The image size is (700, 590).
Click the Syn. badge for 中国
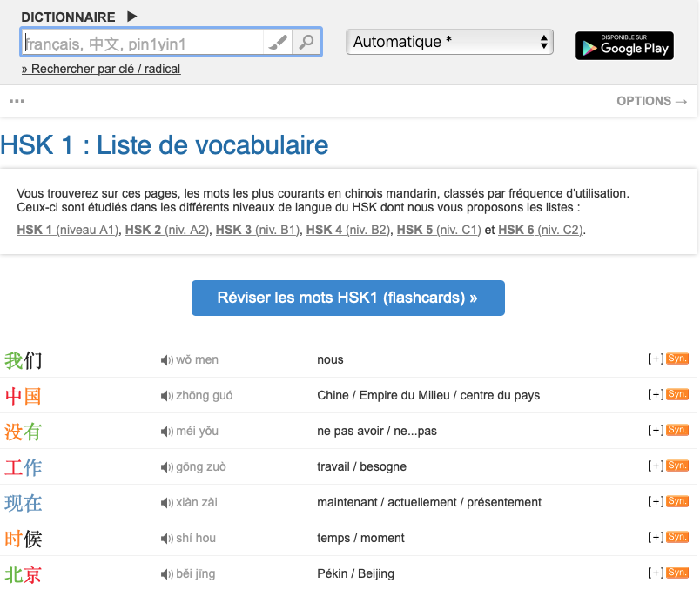(x=677, y=394)
